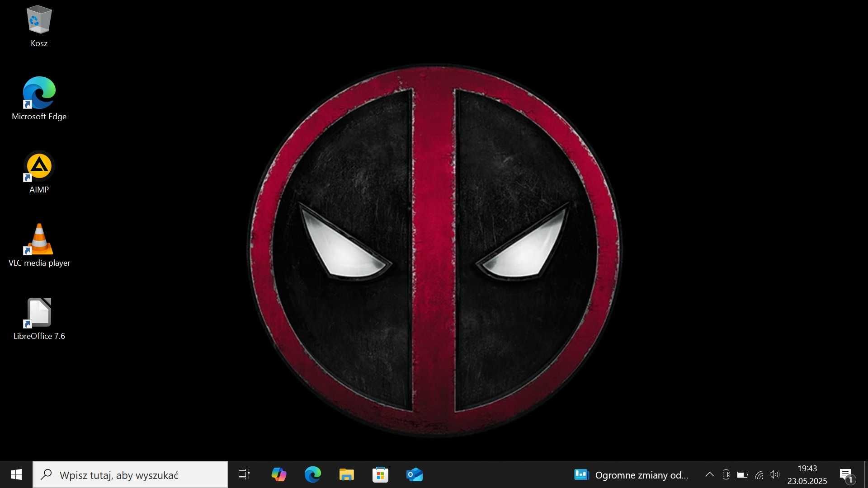Open the volume control in the tray
The height and width of the screenshot is (488, 868).
click(x=775, y=474)
